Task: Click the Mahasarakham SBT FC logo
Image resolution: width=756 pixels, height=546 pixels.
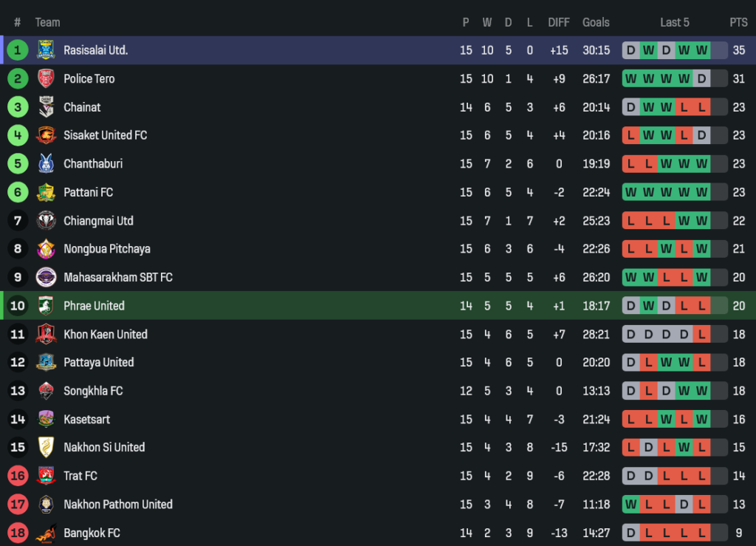Action: [x=46, y=277]
